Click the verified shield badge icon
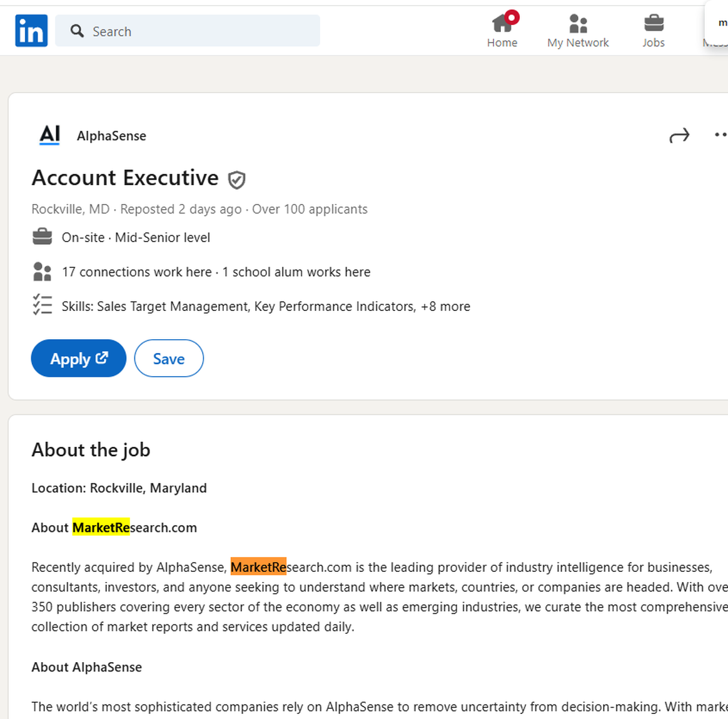728x719 pixels. point(236,180)
